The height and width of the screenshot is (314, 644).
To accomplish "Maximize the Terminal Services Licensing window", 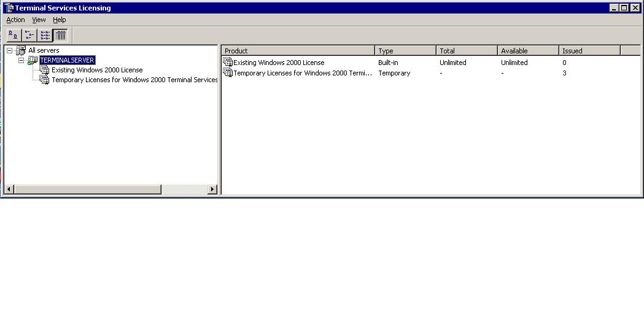I will point(624,8).
